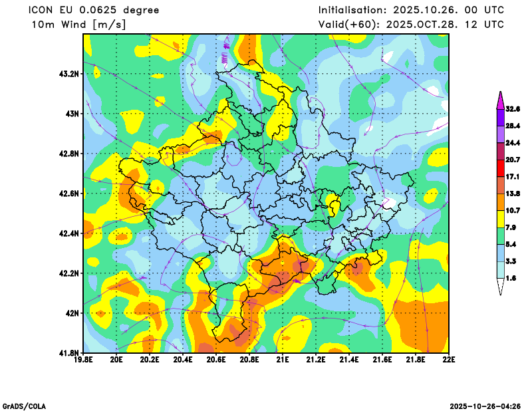The width and height of the screenshot is (532, 411).
Task: Select the green legend color block
Action: [499, 236]
